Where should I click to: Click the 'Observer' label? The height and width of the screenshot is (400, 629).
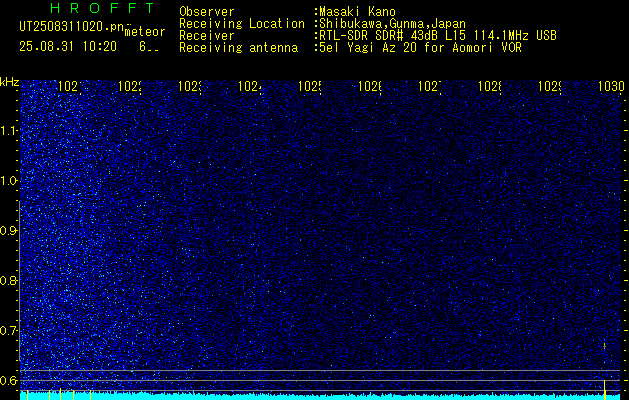(207, 12)
